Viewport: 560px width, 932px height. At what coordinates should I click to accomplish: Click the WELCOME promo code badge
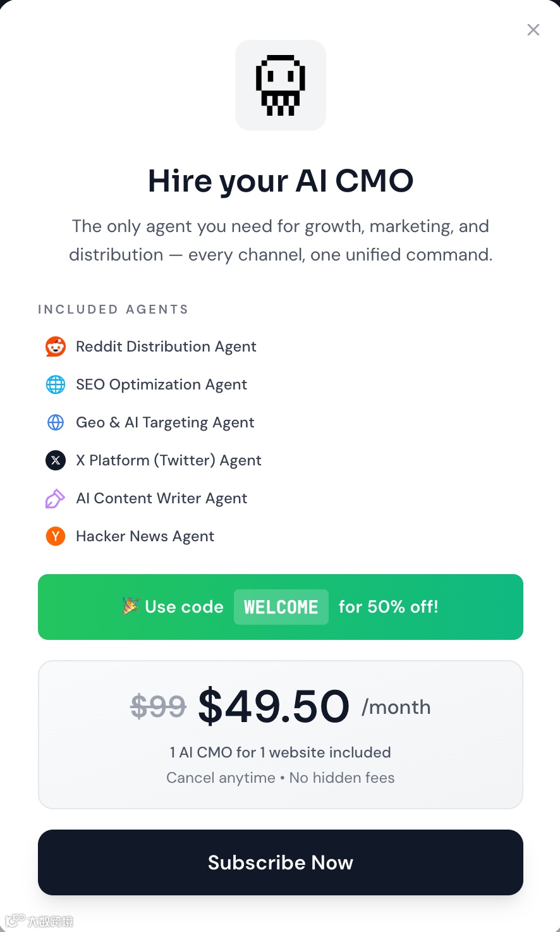[281, 607]
